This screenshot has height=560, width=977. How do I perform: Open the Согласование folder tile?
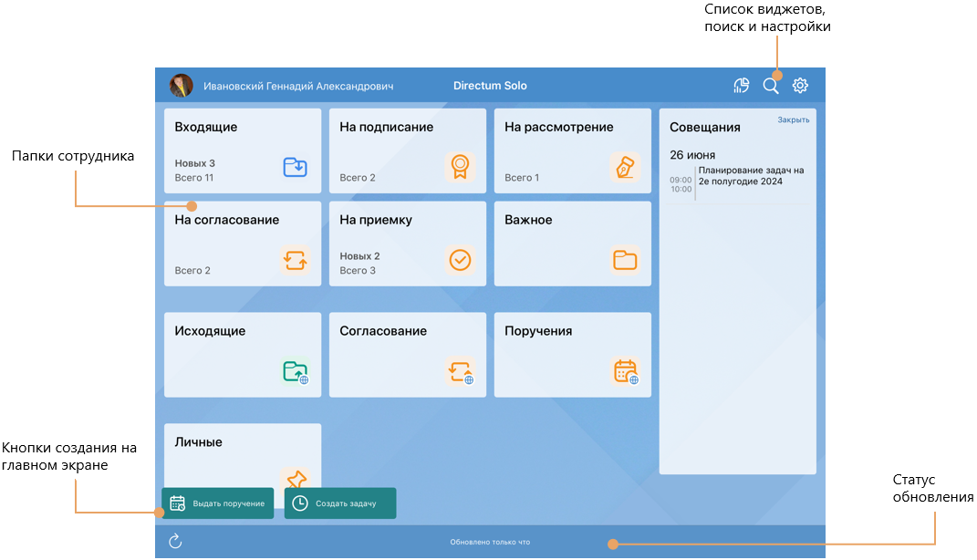click(x=407, y=355)
